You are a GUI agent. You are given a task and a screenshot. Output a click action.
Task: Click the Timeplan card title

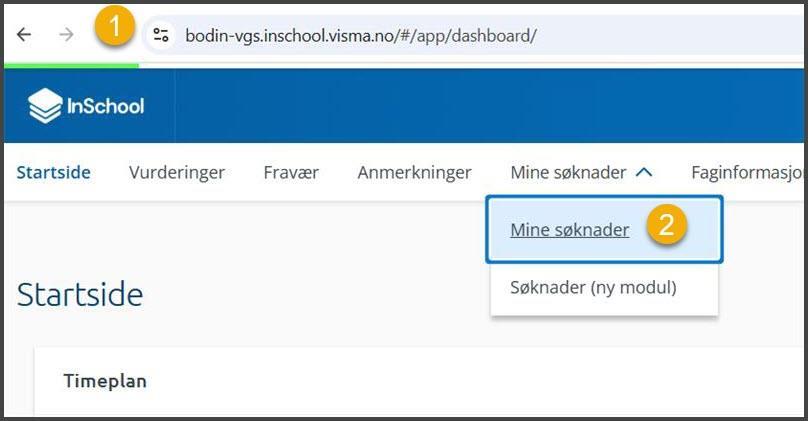coord(105,381)
